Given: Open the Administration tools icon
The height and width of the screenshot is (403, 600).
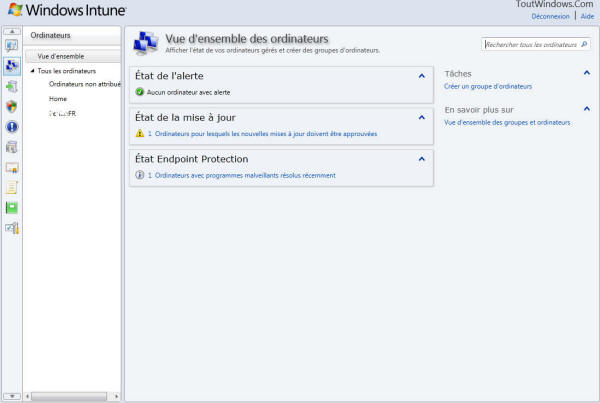Looking at the screenshot, I should (x=12, y=228).
